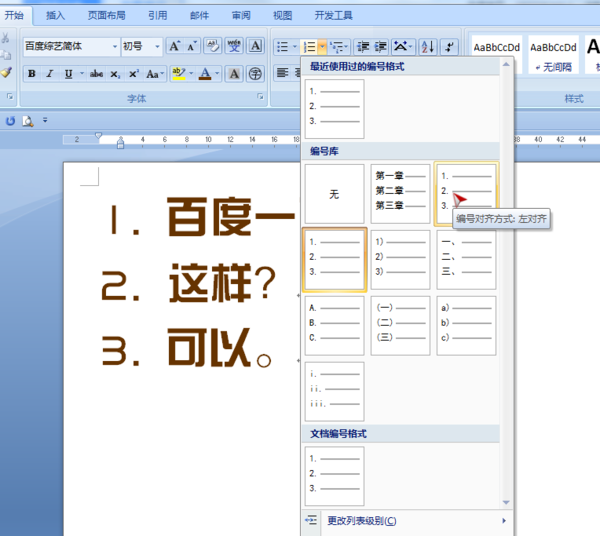Toggle Italic formatting
Viewport: 600px width, 536px height.
(x=50, y=73)
